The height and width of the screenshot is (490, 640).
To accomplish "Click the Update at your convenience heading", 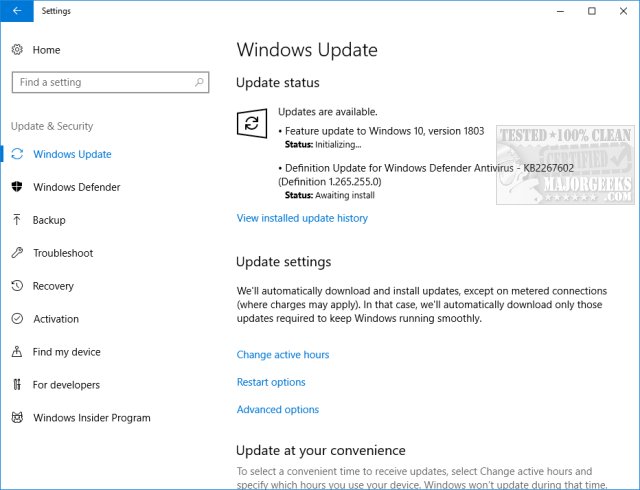I will [x=320, y=450].
